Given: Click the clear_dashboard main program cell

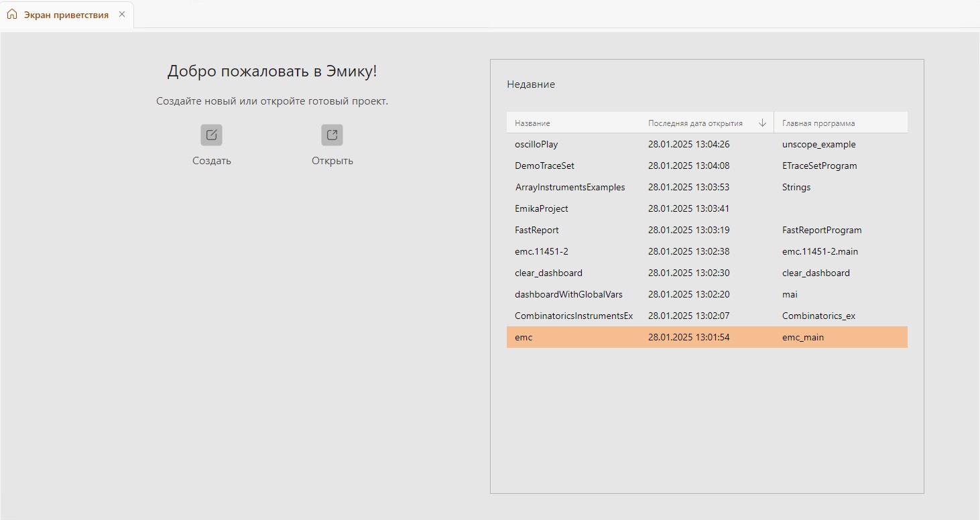Looking at the screenshot, I should pos(816,273).
